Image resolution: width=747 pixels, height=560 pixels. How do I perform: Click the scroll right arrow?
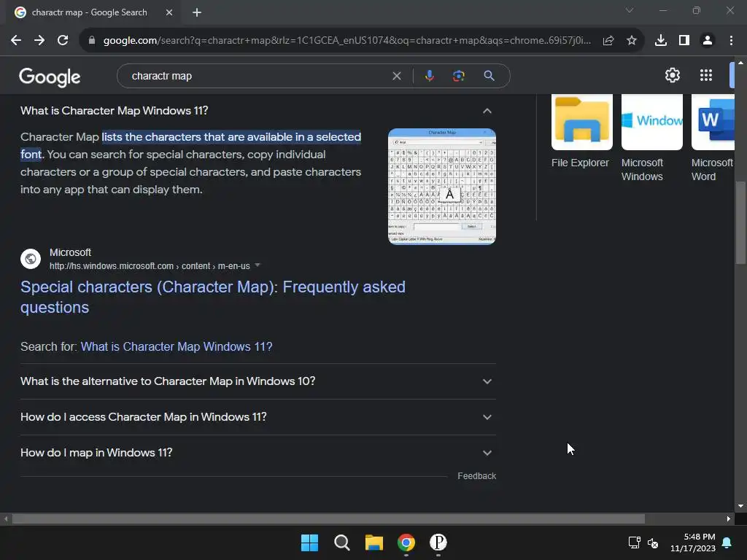coord(729,519)
